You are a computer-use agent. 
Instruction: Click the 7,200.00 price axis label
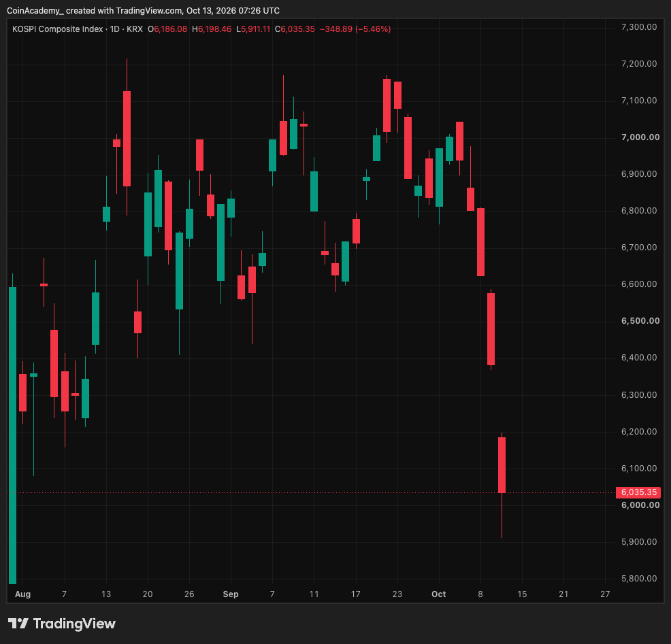[x=639, y=64]
